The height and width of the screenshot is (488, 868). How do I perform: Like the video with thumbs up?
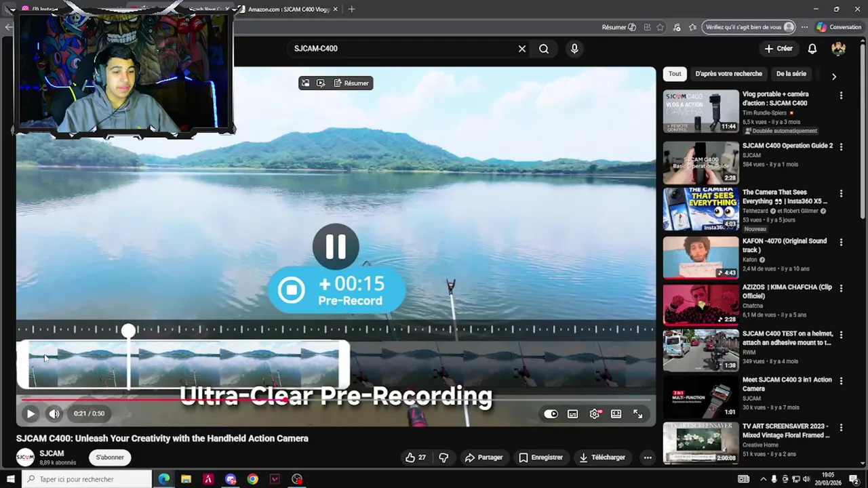point(416,457)
